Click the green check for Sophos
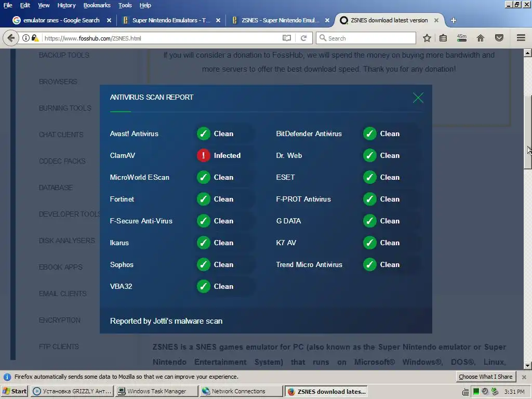This screenshot has height=399, width=532. pyautogui.click(x=204, y=264)
